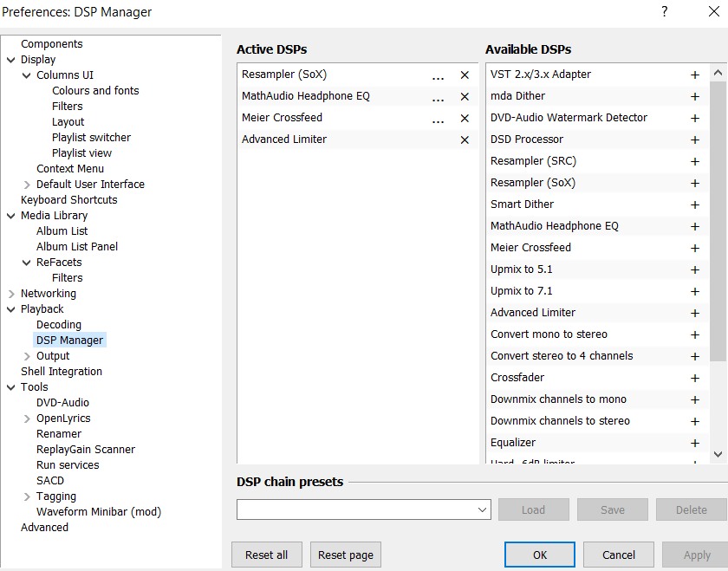The width and height of the screenshot is (728, 571).
Task: Open the DSP chain presets dropdown
Action: tap(483, 510)
